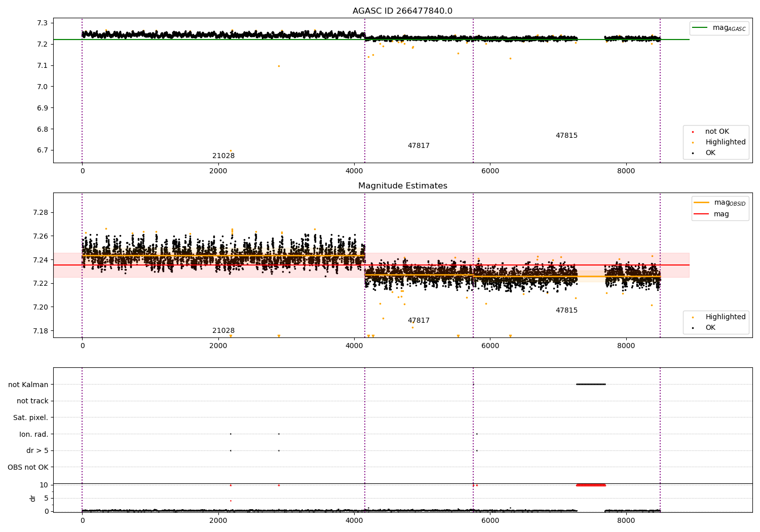Click the '2000' x tick under the AGASC plot
The width and height of the screenshot is (760, 532).
[218, 171]
